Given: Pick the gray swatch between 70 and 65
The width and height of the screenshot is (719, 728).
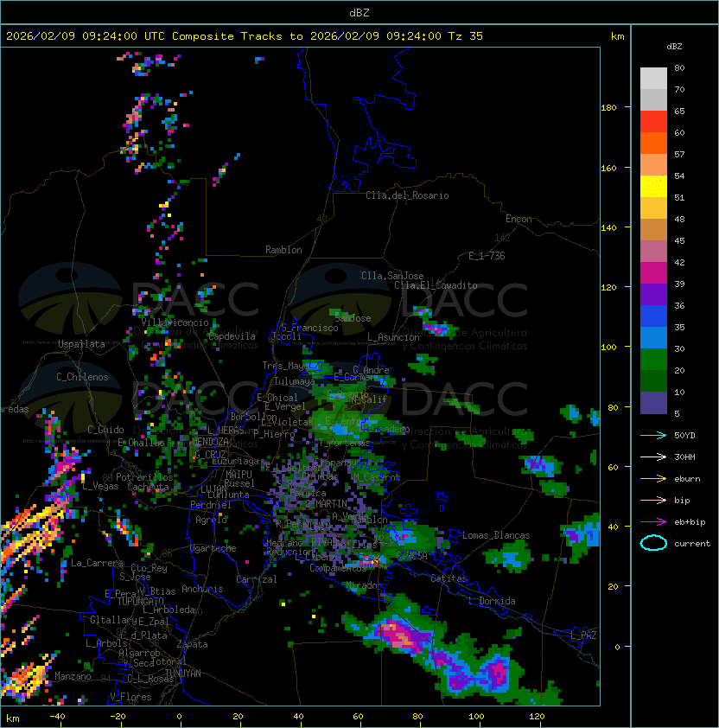Looking at the screenshot, I should point(653,99).
